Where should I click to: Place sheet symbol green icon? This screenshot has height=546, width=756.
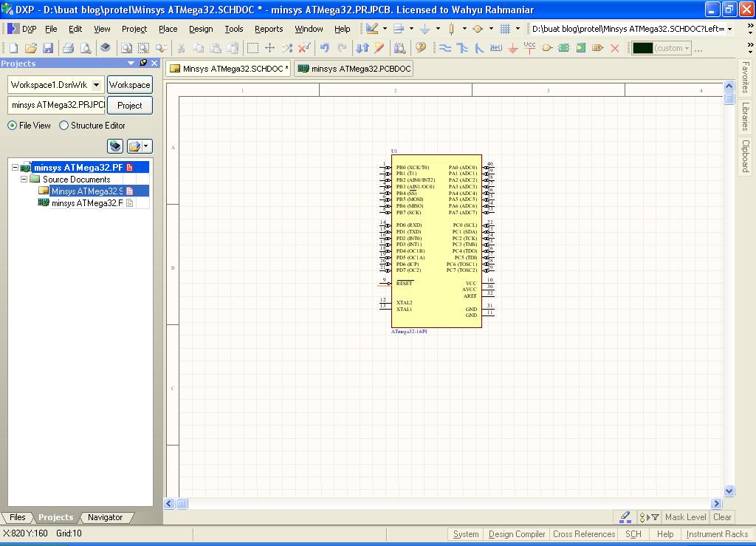563,48
